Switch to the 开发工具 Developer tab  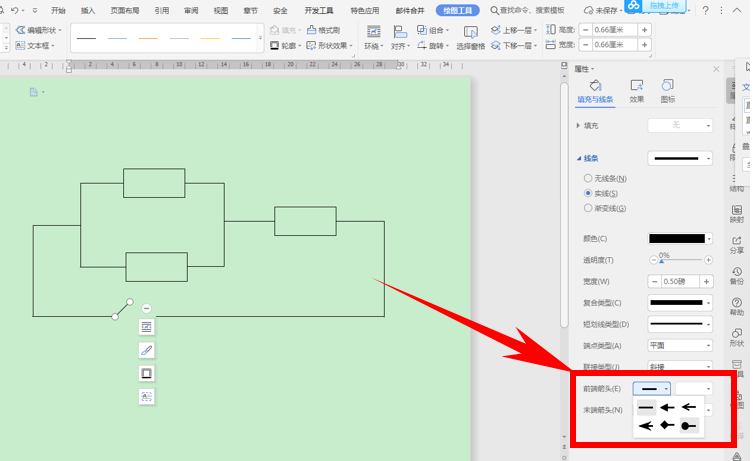coord(319,10)
